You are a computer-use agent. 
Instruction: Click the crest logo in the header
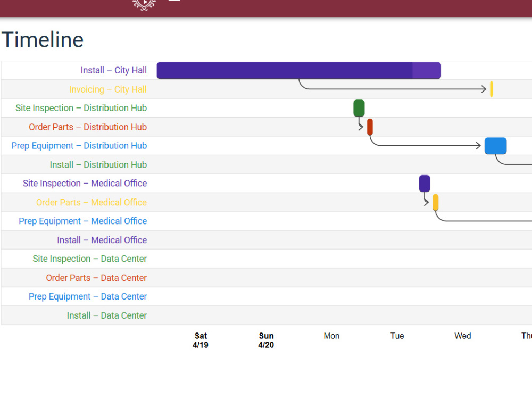coord(145,4)
